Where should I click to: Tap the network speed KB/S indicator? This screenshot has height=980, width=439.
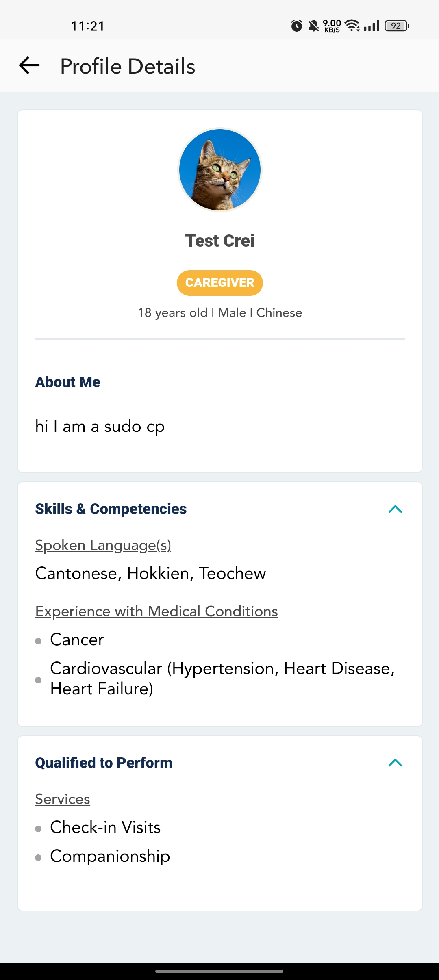[x=332, y=26]
